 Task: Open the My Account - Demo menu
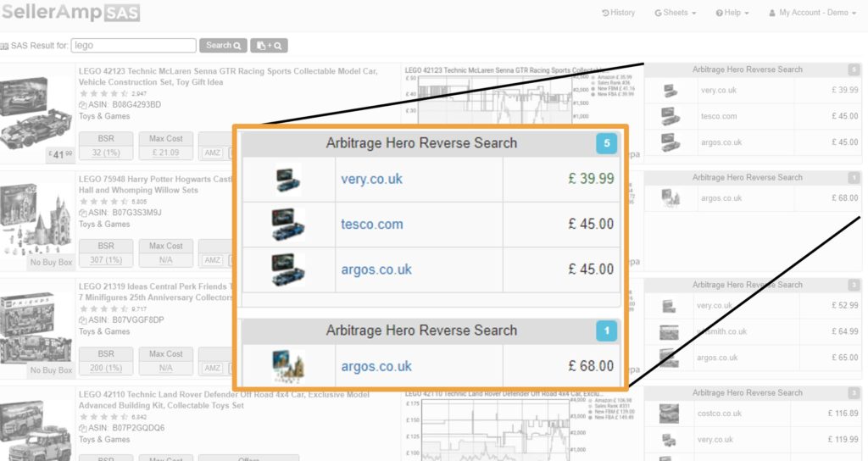click(813, 12)
